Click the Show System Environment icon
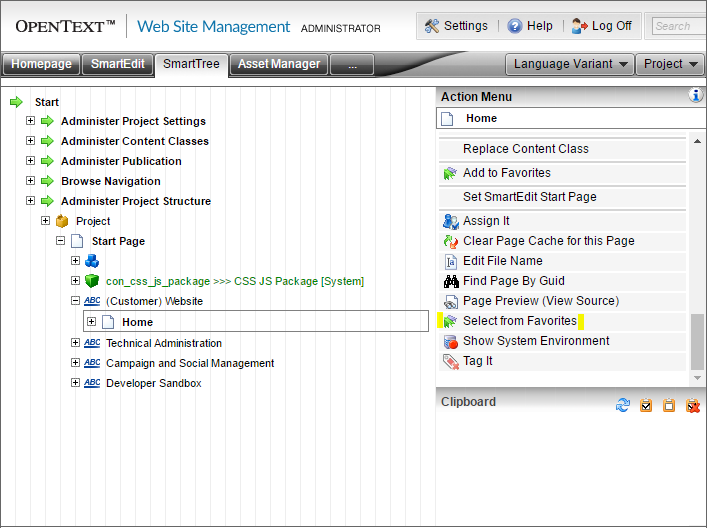This screenshot has height=528, width=707. (450, 341)
